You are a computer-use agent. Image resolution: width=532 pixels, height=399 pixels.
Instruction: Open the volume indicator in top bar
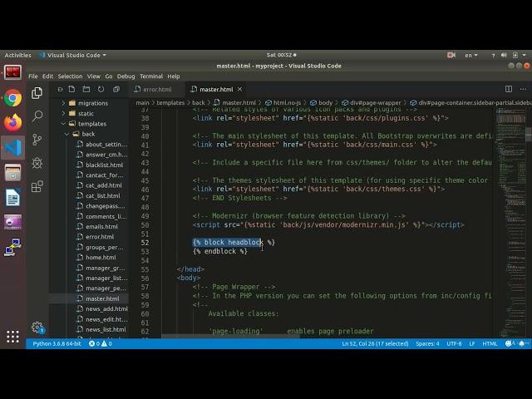coord(504,55)
